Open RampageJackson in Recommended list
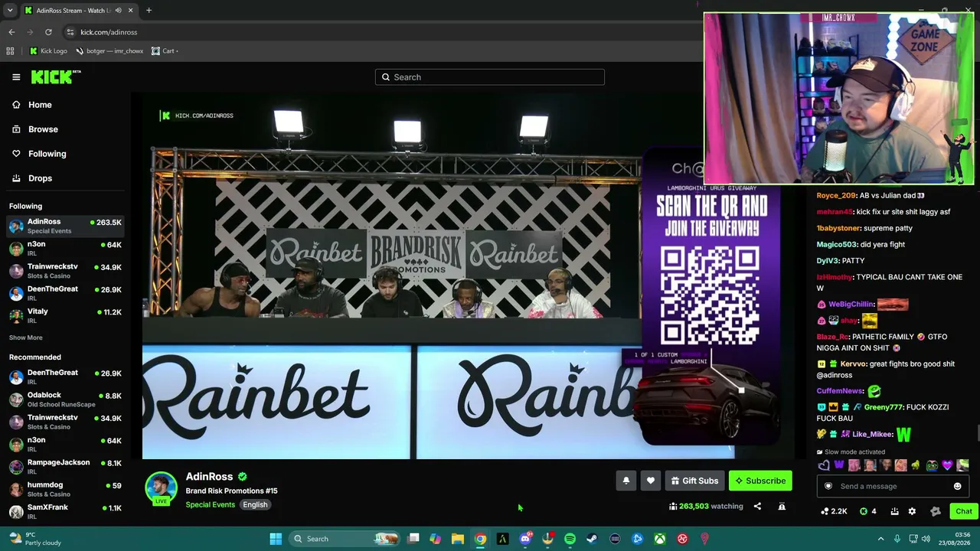Image resolution: width=980 pixels, height=551 pixels. 65,467
